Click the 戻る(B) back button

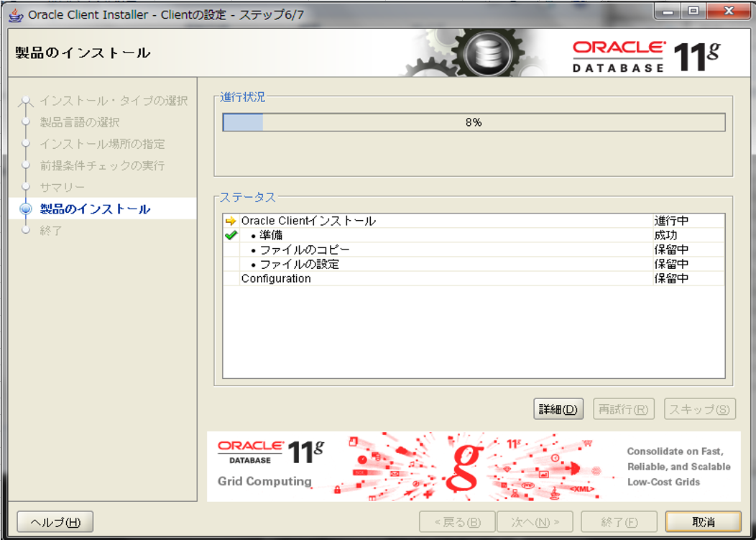coord(457,521)
